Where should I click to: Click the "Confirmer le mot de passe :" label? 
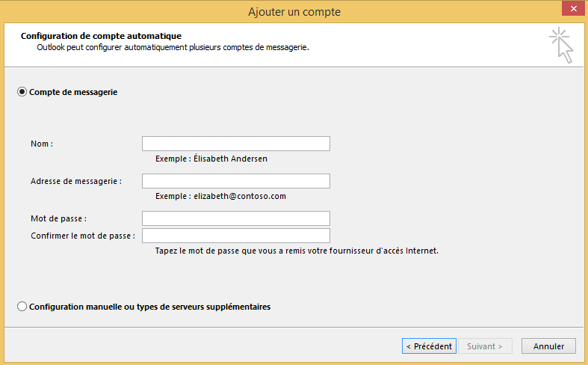coord(82,236)
